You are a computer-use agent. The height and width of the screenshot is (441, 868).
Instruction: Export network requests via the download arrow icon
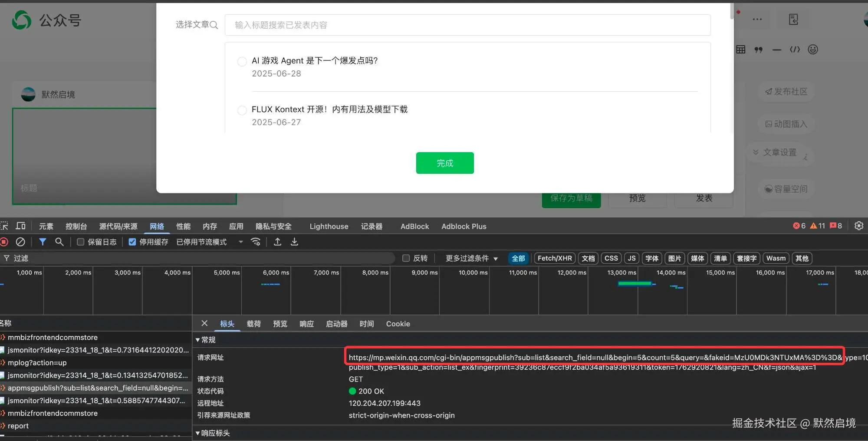(294, 242)
